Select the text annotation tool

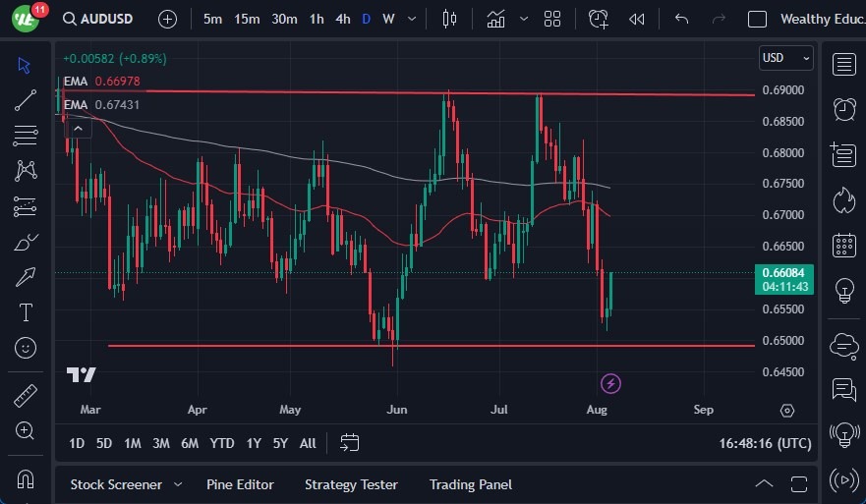pos(26,312)
